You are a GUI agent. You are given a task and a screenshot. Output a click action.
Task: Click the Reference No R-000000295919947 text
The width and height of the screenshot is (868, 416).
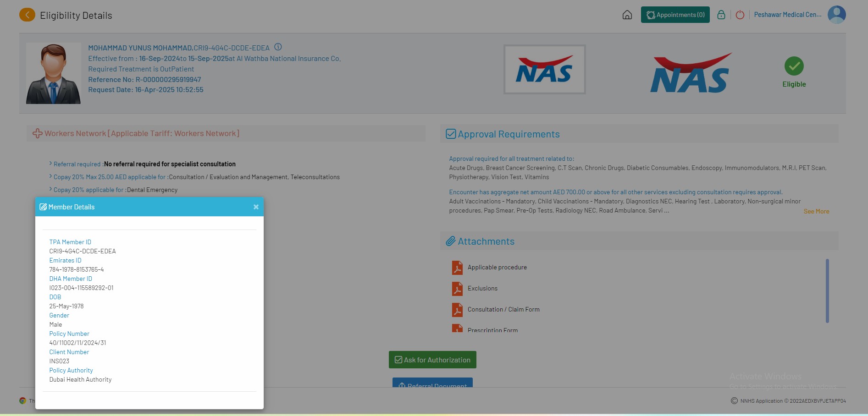(144, 79)
